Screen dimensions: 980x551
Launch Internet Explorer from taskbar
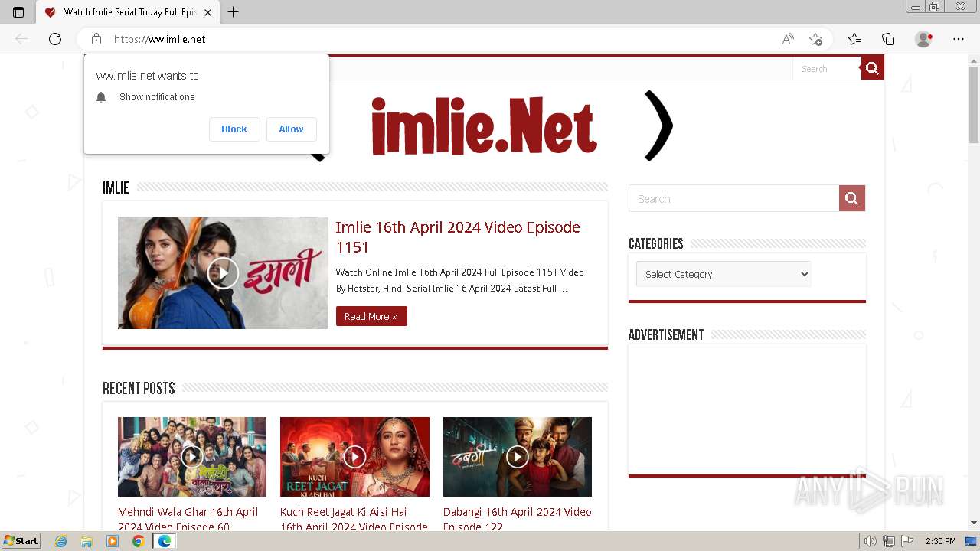pos(61,541)
